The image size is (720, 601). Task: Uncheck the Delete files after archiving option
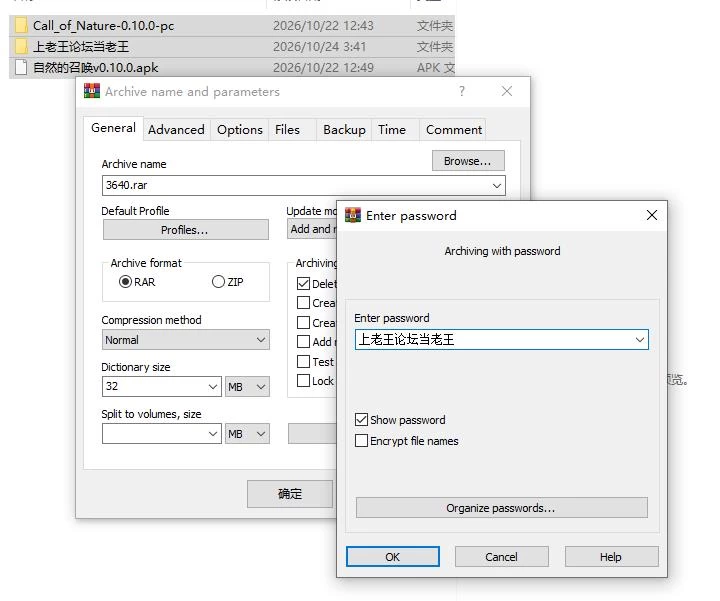[x=303, y=284]
